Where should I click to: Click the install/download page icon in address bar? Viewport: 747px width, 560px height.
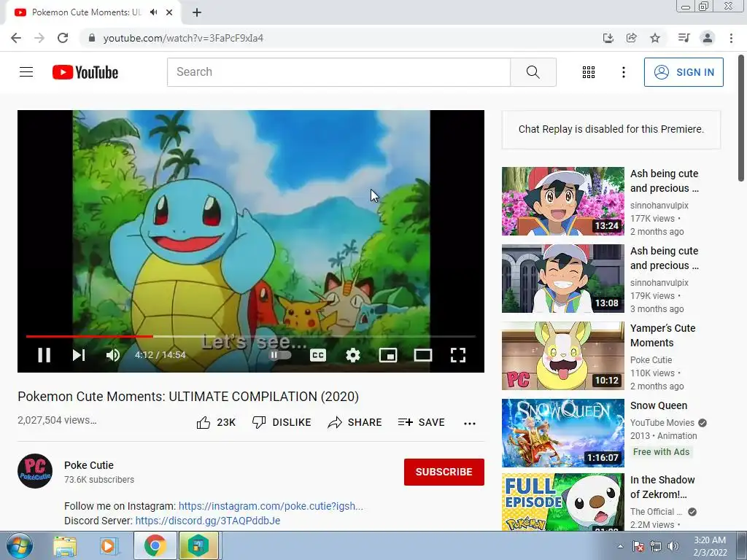point(608,38)
